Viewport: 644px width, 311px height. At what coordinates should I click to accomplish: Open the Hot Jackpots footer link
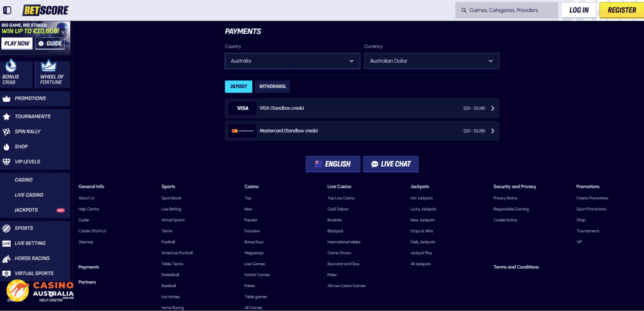coord(421,198)
